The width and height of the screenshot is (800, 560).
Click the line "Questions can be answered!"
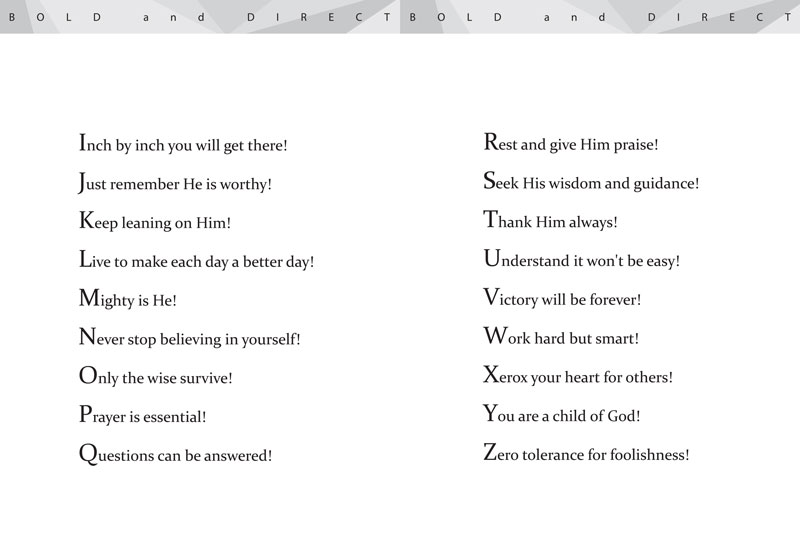tap(176, 454)
